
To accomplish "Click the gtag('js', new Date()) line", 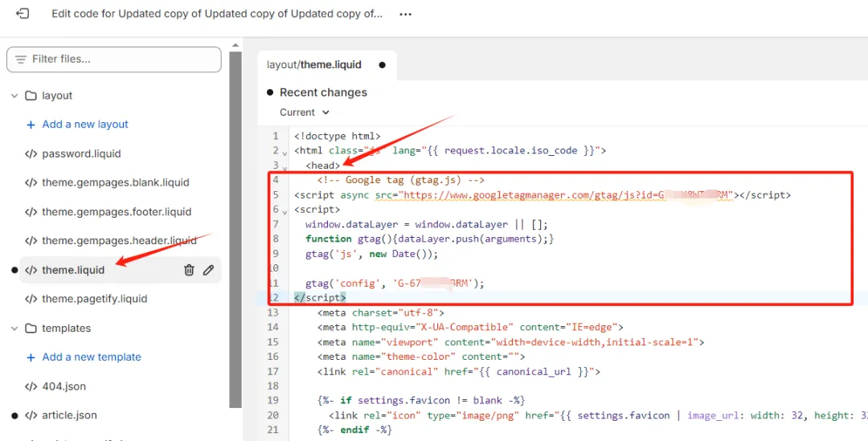I will pyautogui.click(x=371, y=254).
